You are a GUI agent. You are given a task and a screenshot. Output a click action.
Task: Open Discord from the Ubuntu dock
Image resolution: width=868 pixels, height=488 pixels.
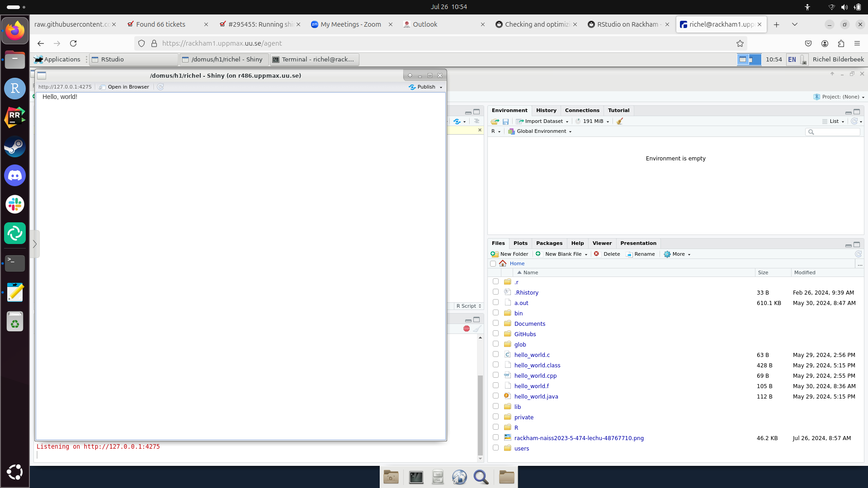point(15,175)
